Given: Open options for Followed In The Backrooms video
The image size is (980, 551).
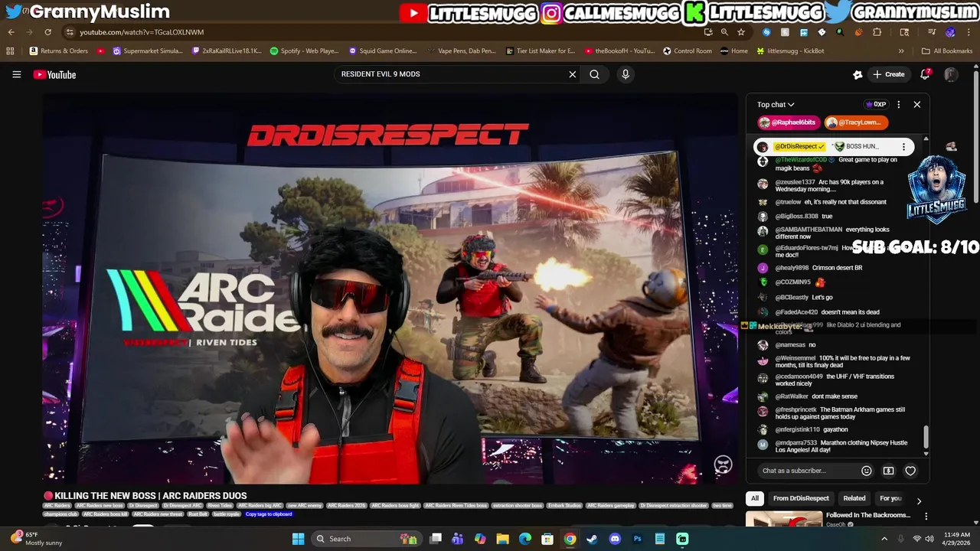Looking at the screenshot, I should [x=926, y=517].
